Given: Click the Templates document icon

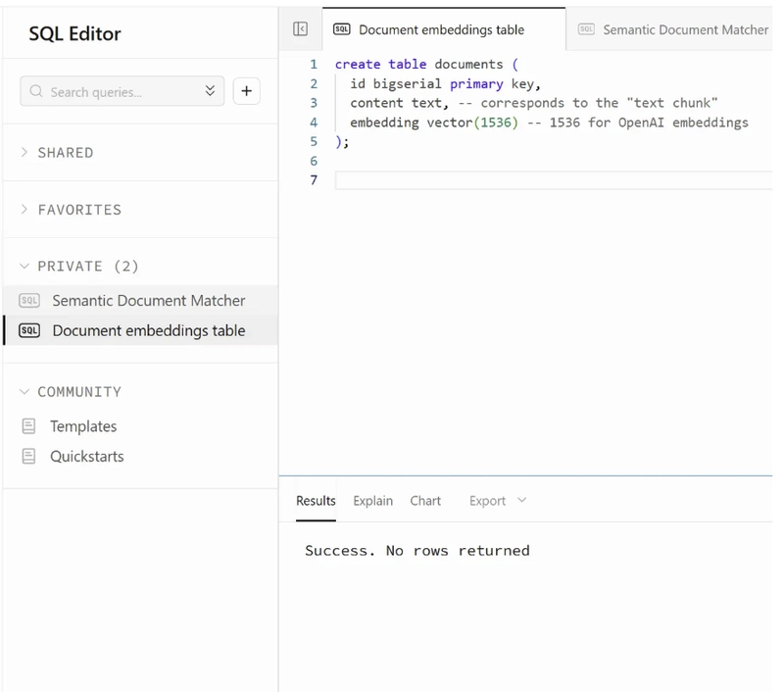Looking at the screenshot, I should click(29, 426).
